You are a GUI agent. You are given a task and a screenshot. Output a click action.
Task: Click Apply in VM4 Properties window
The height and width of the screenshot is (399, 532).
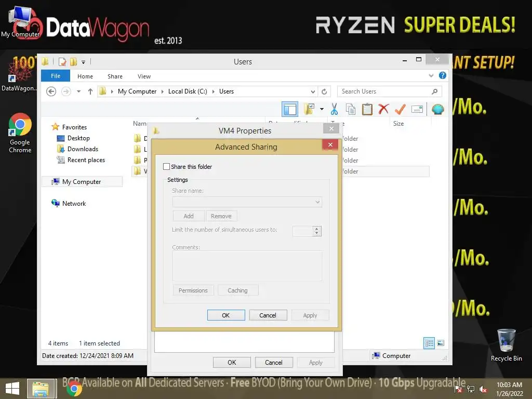pyautogui.click(x=315, y=362)
